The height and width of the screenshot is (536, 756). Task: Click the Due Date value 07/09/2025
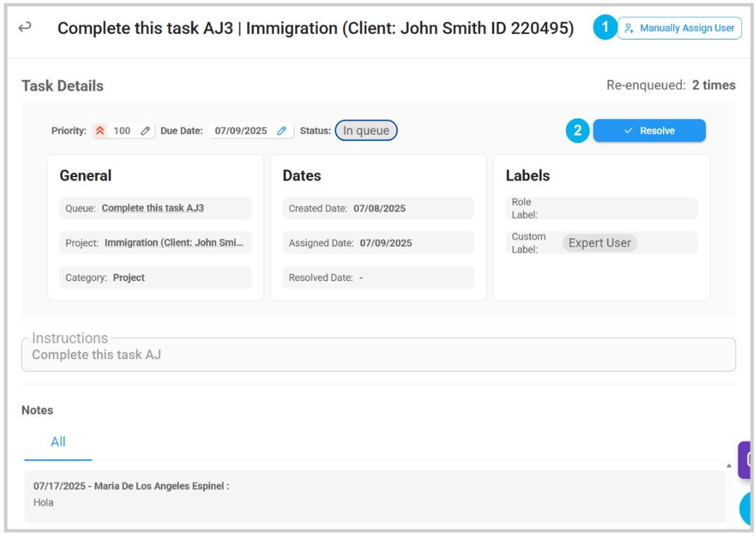coord(241,130)
